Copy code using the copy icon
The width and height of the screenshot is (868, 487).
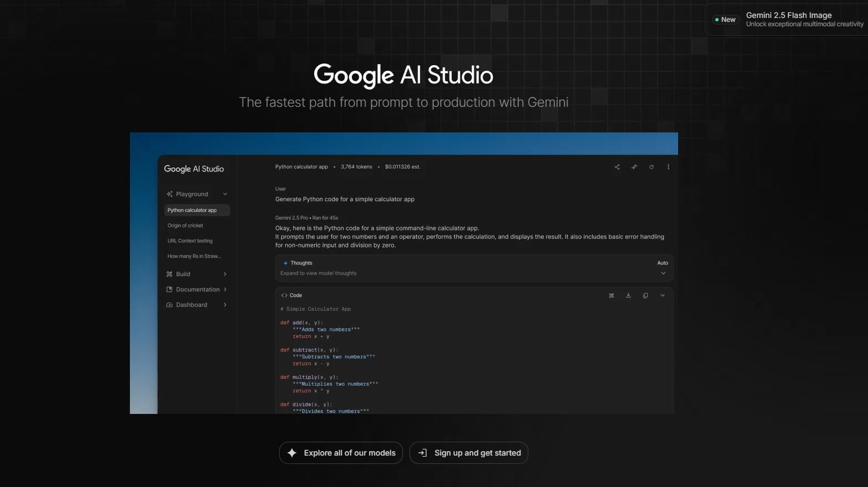pos(645,295)
